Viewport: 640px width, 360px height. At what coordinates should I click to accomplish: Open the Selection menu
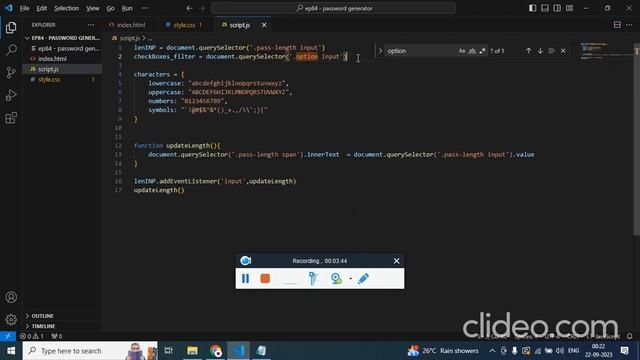pos(67,8)
